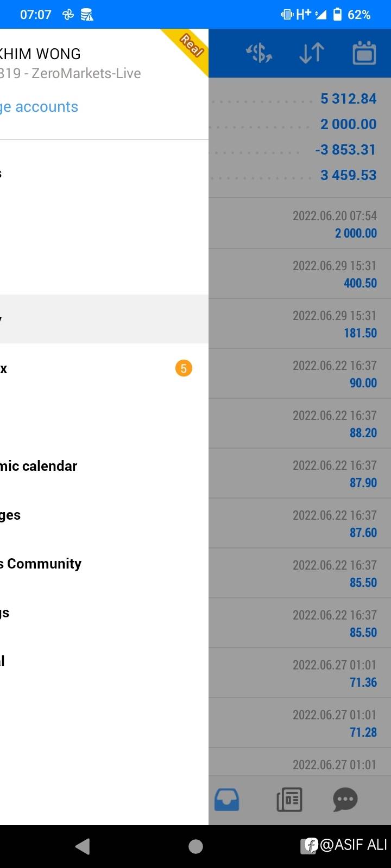Viewport: 391px width, 868px height.
Task: Tap the orange 5 notification badge
Action: (184, 369)
